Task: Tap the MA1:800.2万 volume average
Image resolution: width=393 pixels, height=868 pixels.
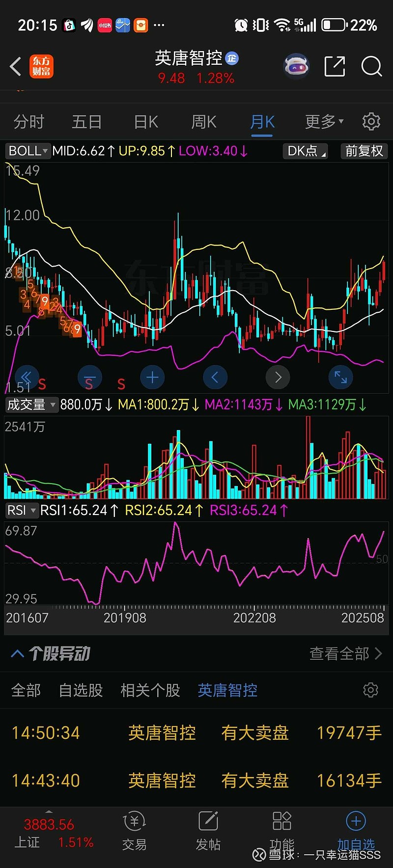Action: pyautogui.click(x=159, y=405)
